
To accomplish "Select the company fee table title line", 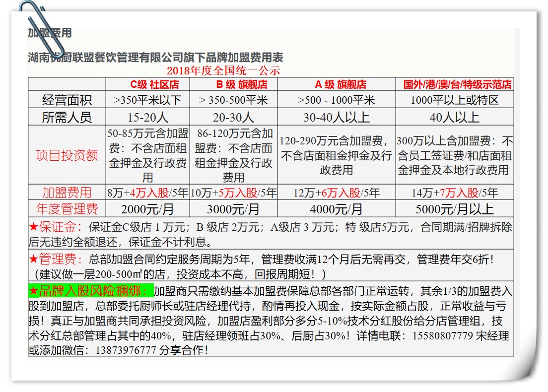I will tap(155, 58).
